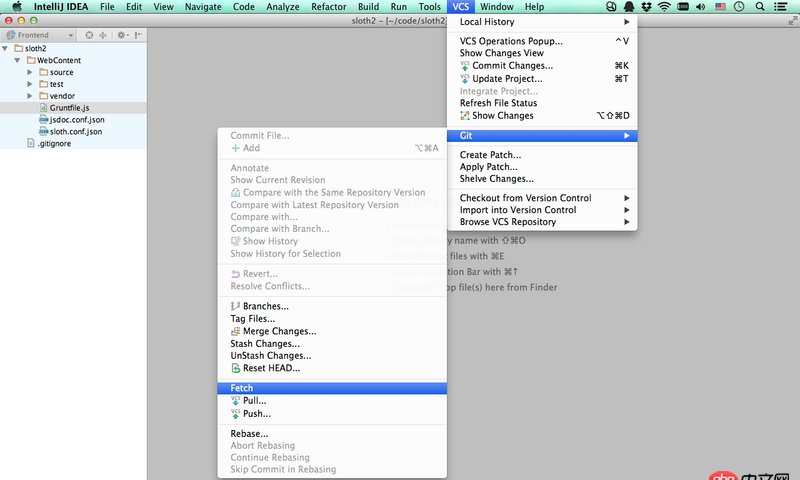800x480 pixels.
Task: Expand Import into Version Control submenu
Action: tap(542, 210)
